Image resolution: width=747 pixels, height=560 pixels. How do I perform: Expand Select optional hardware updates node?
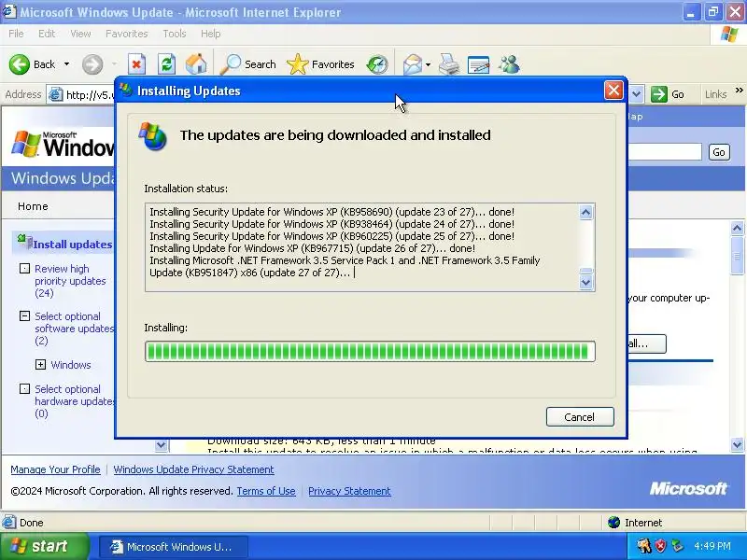[24, 388]
